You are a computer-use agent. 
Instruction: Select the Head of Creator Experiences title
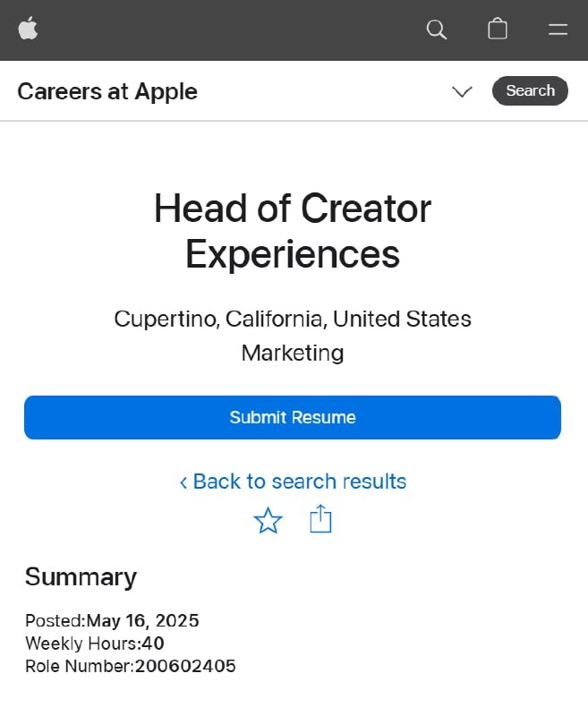(x=293, y=231)
